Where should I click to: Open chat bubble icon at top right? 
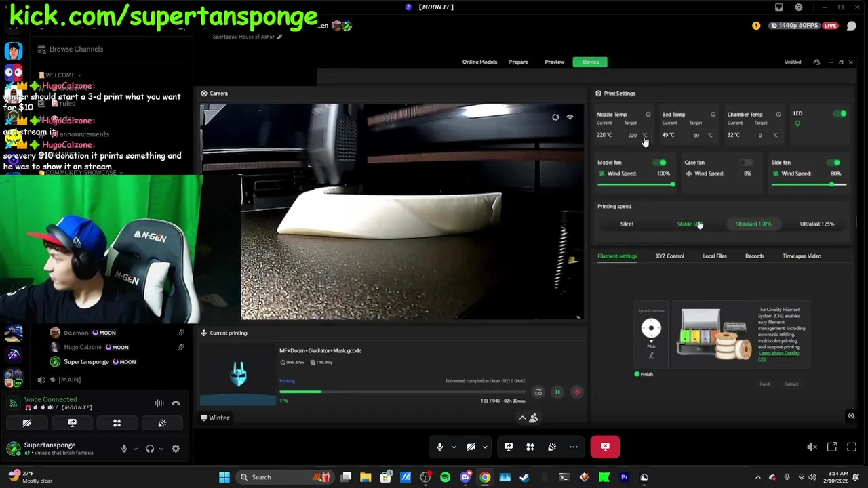pyautogui.click(x=851, y=26)
